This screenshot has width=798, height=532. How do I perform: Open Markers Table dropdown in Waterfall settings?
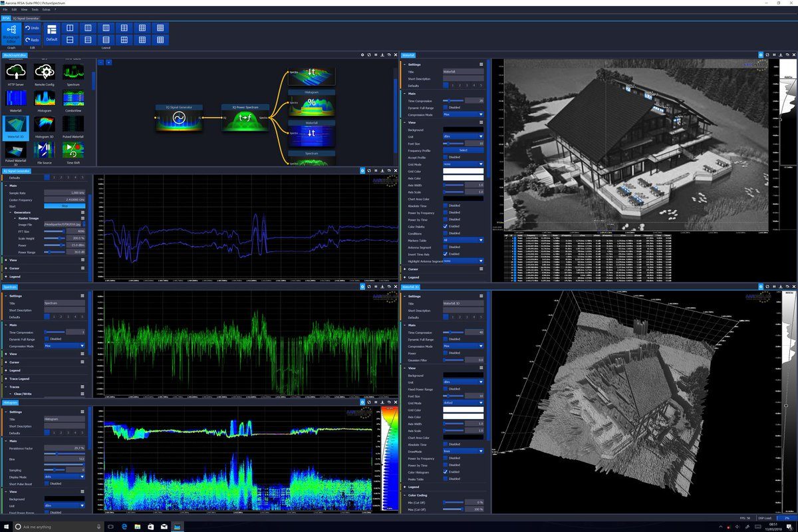pos(464,240)
